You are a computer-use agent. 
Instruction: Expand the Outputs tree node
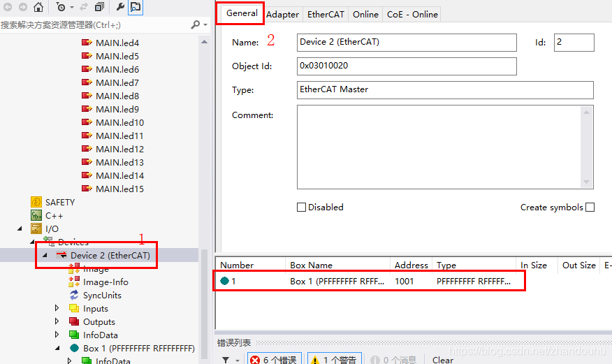coord(57,321)
